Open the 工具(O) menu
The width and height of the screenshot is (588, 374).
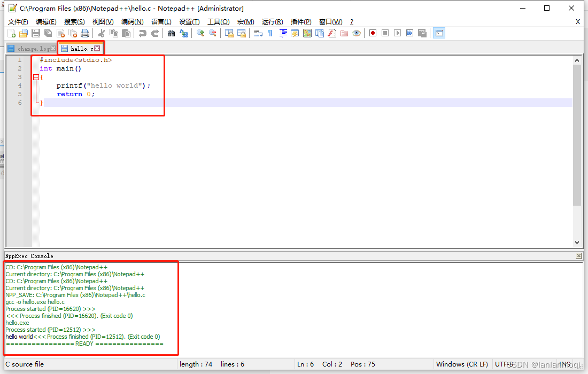coord(218,22)
